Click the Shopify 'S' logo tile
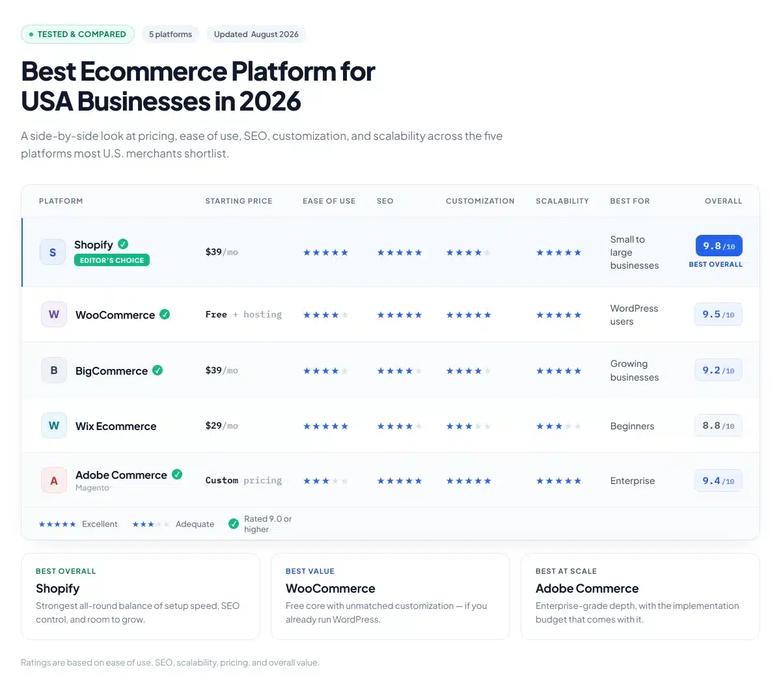The height and width of the screenshot is (700, 781). pyautogui.click(x=53, y=252)
